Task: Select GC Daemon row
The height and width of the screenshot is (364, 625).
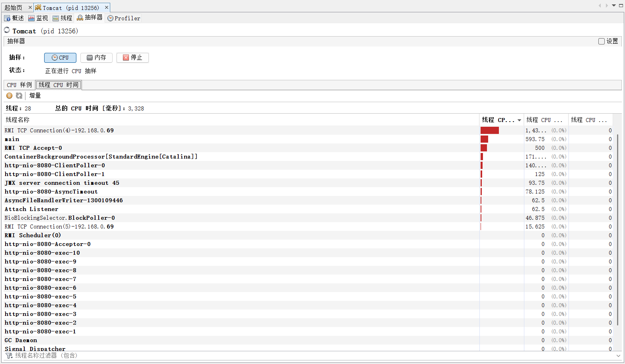Action: coord(308,340)
